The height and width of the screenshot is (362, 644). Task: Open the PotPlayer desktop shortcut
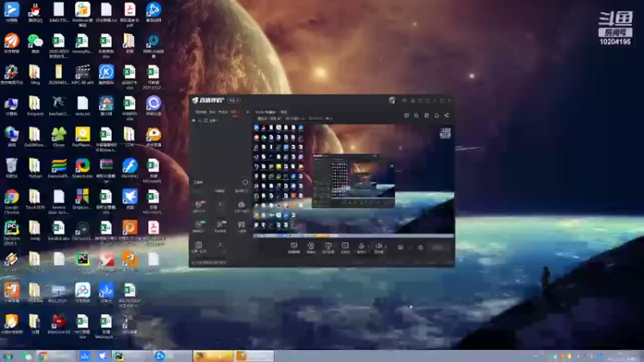click(x=83, y=136)
